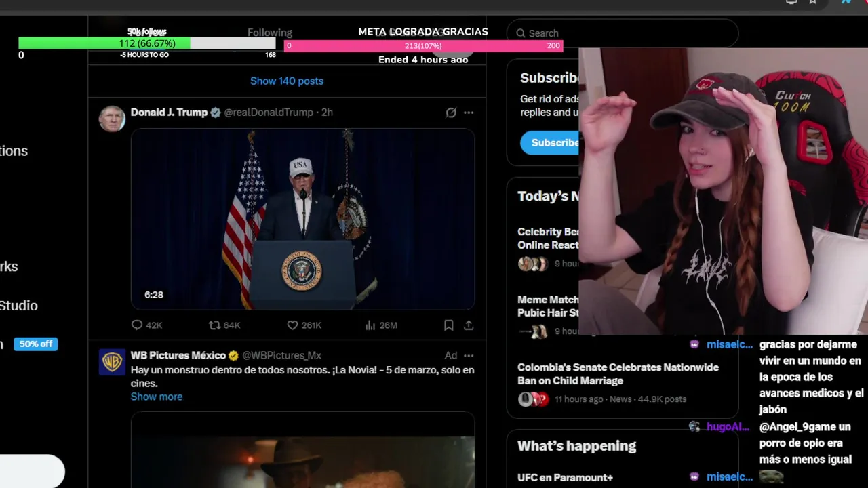Click the Today's News heading

[x=548, y=196]
